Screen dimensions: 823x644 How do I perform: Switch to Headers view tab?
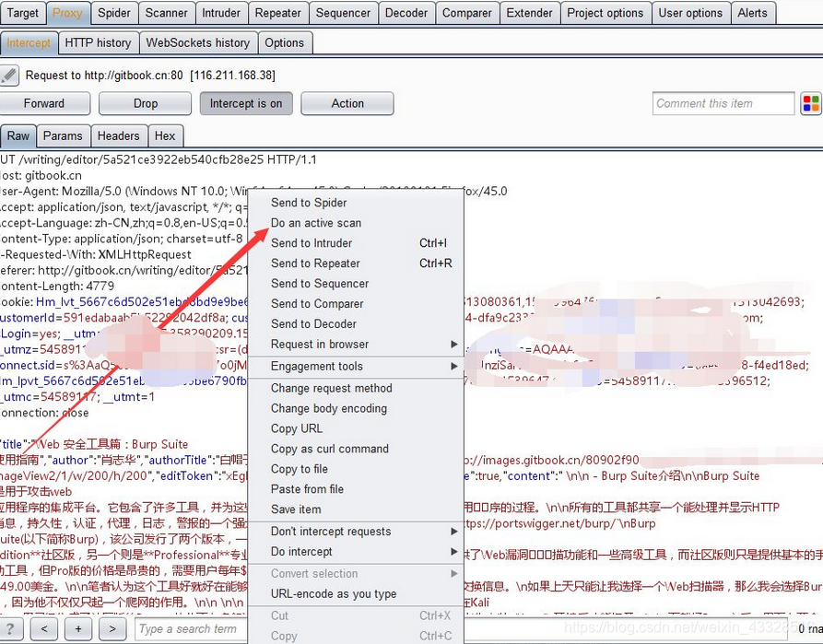(x=119, y=136)
